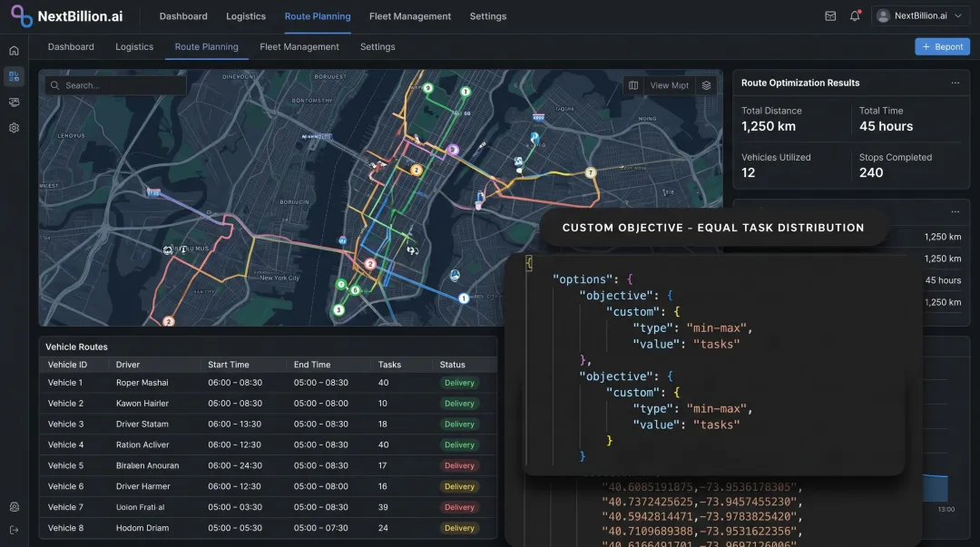Select the white map marker 1 at bottom right
Screen dimensions: 980x547
(x=464, y=298)
